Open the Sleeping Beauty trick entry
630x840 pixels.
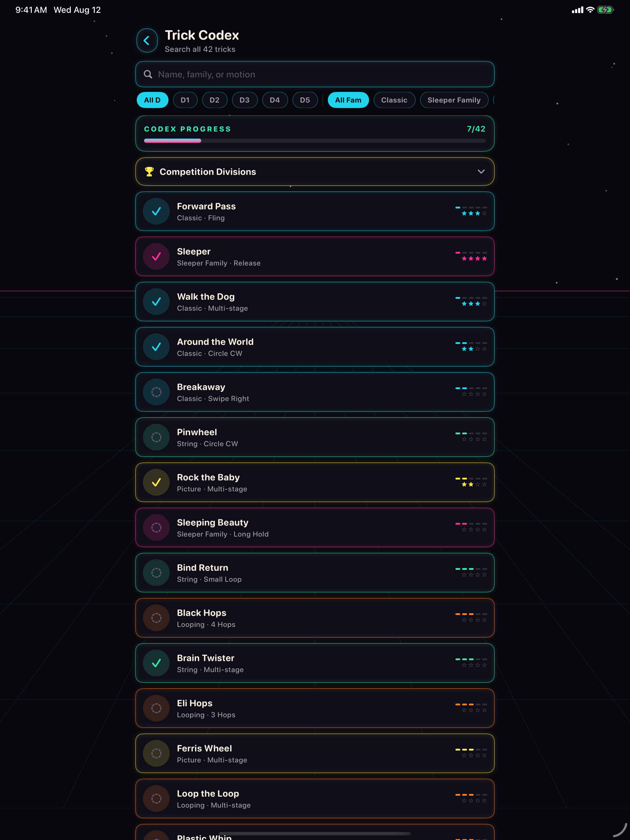[315, 527]
